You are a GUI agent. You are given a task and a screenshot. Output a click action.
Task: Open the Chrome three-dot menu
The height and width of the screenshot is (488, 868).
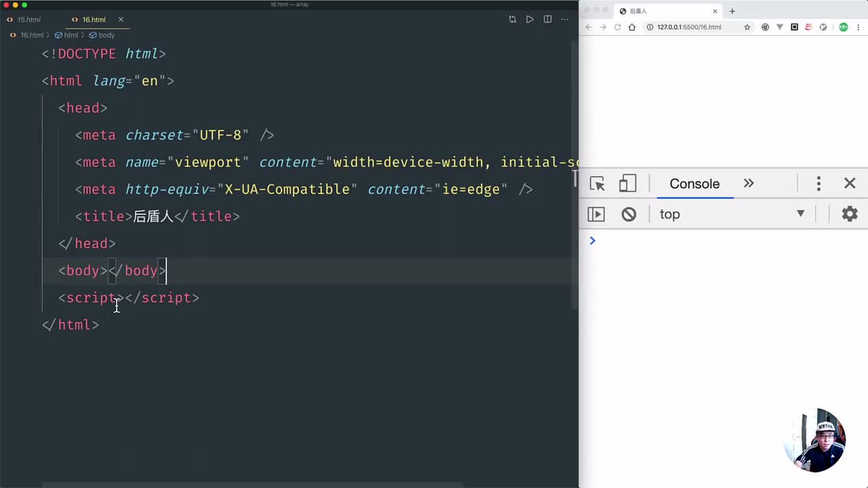859,27
